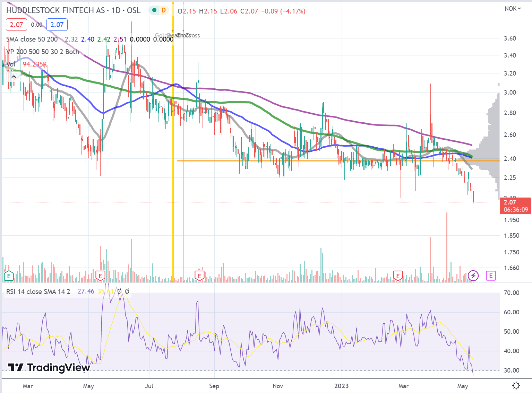
Task: Click 3.60 on the price axis
Action: (510, 38)
